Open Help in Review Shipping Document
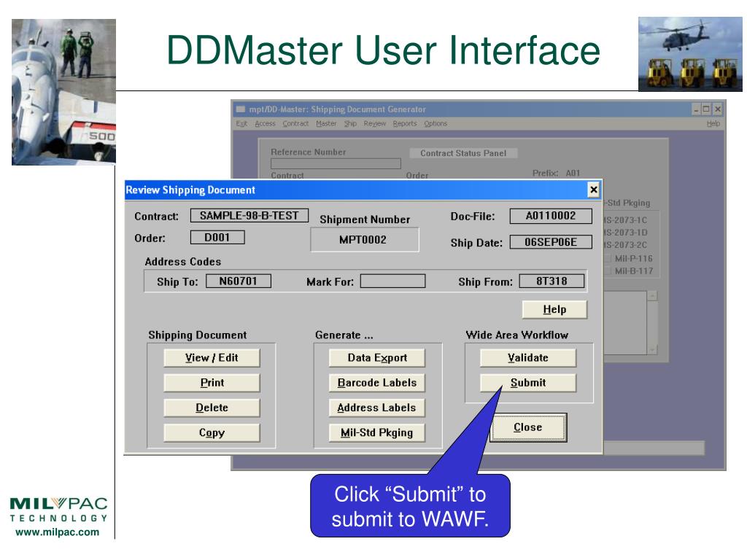This screenshot has height=560, width=747. (554, 309)
